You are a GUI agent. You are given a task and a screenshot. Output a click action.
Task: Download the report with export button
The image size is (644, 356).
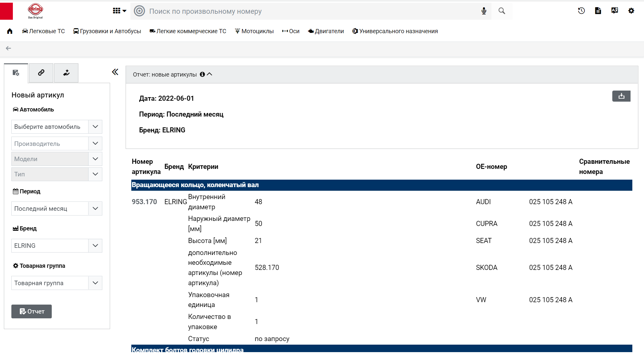point(621,96)
